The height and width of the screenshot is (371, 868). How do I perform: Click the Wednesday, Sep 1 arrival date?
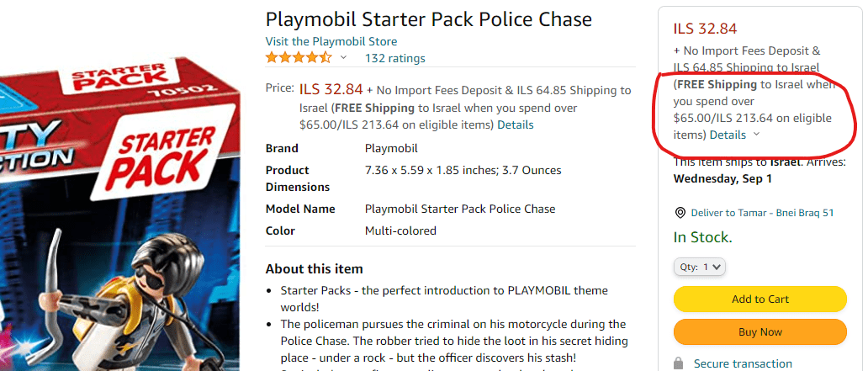coord(722,178)
